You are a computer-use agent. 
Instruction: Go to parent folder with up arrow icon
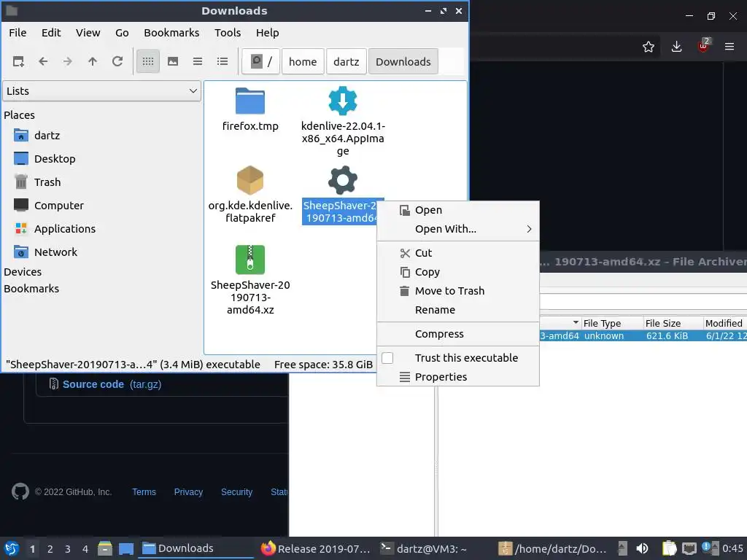pyautogui.click(x=93, y=61)
